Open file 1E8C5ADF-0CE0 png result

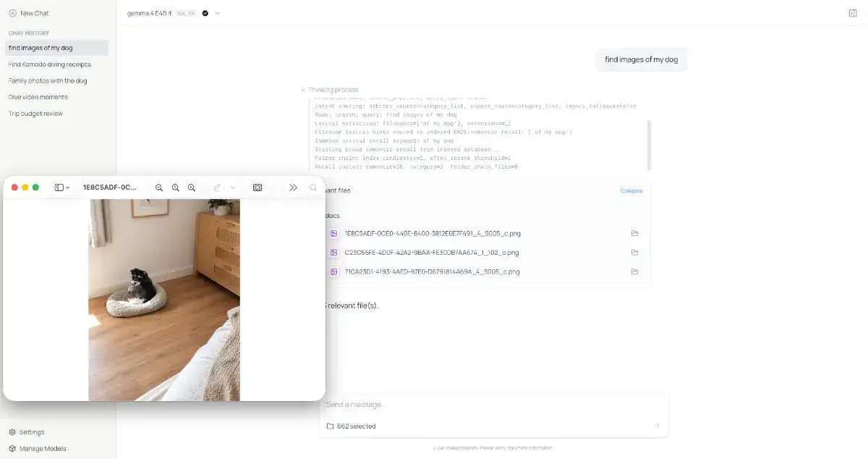(433, 234)
